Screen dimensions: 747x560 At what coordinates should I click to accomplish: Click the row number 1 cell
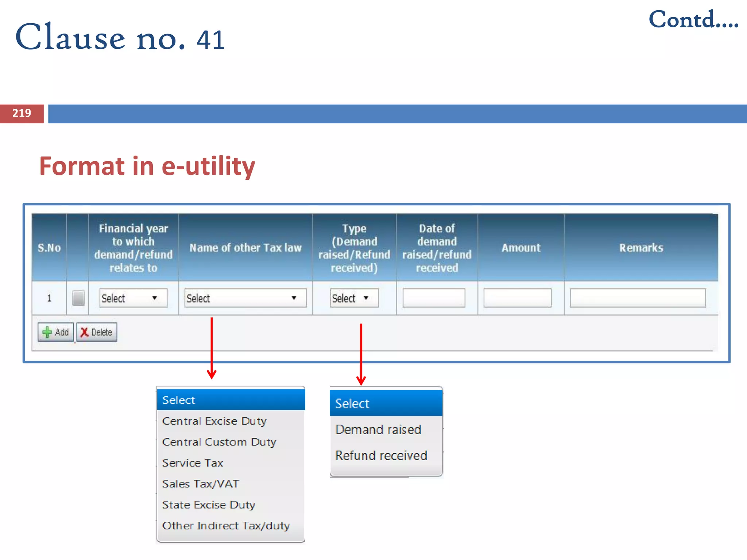click(49, 298)
